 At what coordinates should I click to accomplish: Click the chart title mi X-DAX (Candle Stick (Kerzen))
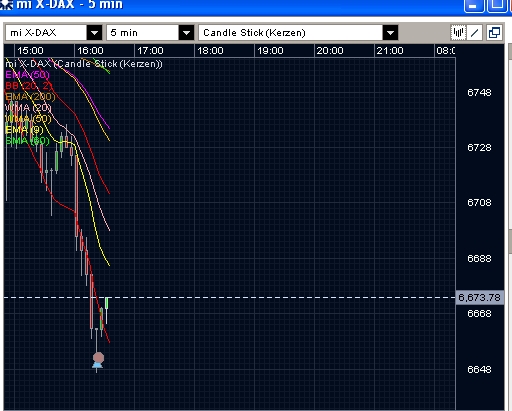point(84,64)
